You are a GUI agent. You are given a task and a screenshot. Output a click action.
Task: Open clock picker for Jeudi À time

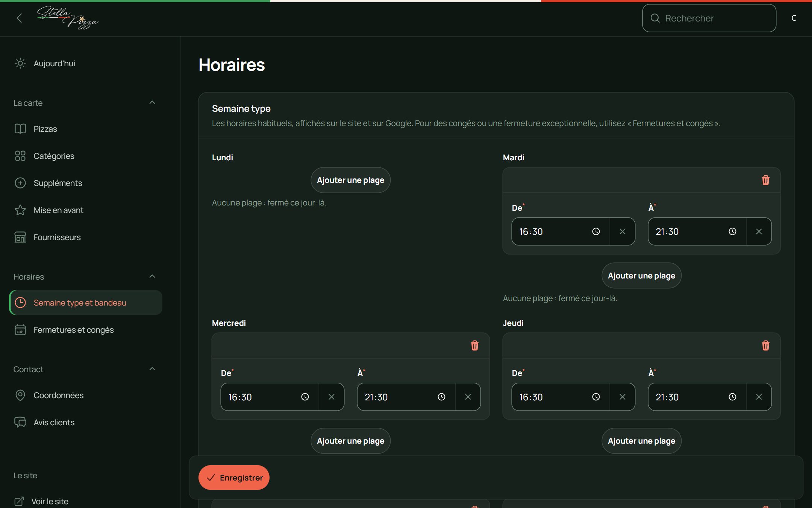point(732,397)
